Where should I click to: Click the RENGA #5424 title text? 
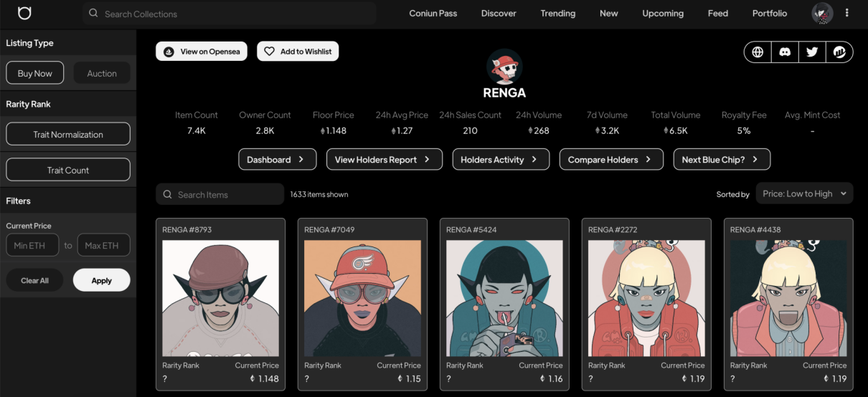pyautogui.click(x=471, y=230)
